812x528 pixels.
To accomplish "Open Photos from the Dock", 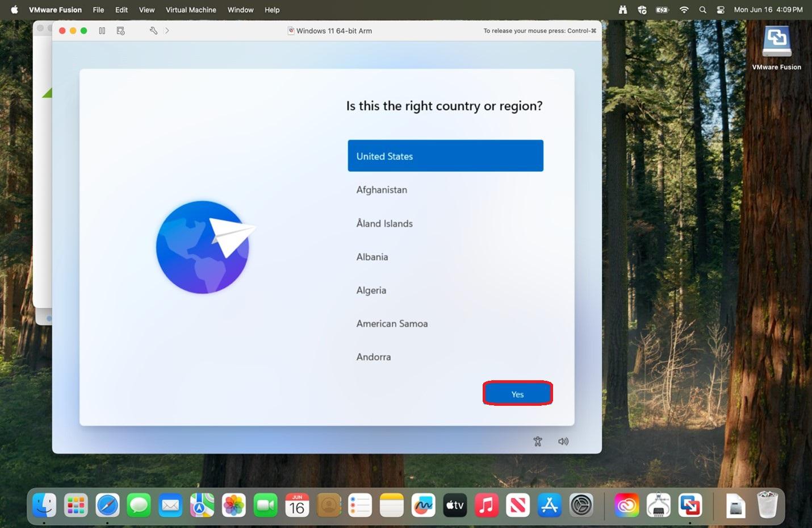I will pyautogui.click(x=233, y=505).
